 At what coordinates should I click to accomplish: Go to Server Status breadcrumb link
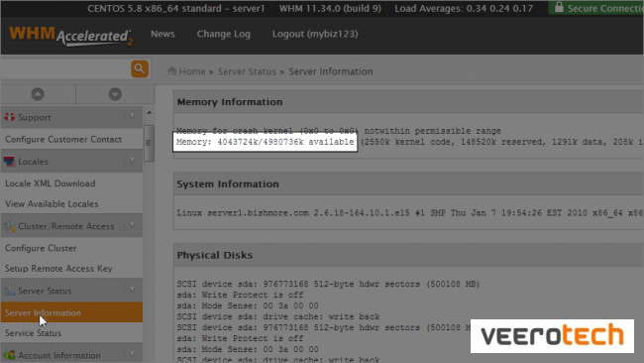(x=247, y=71)
